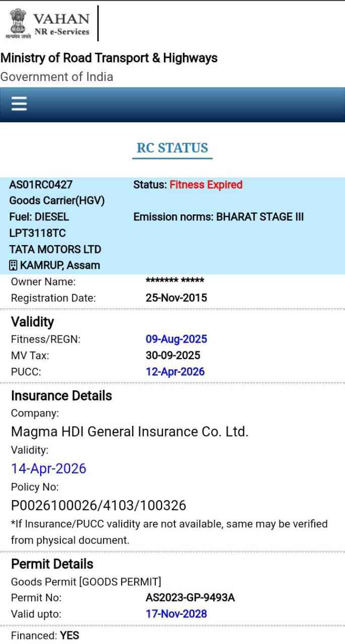Viewport: 345px width, 644px height.
Task: Click insurance validity date 14-Apr-2026
Action: pyautogui.click(x=49, y=468)
